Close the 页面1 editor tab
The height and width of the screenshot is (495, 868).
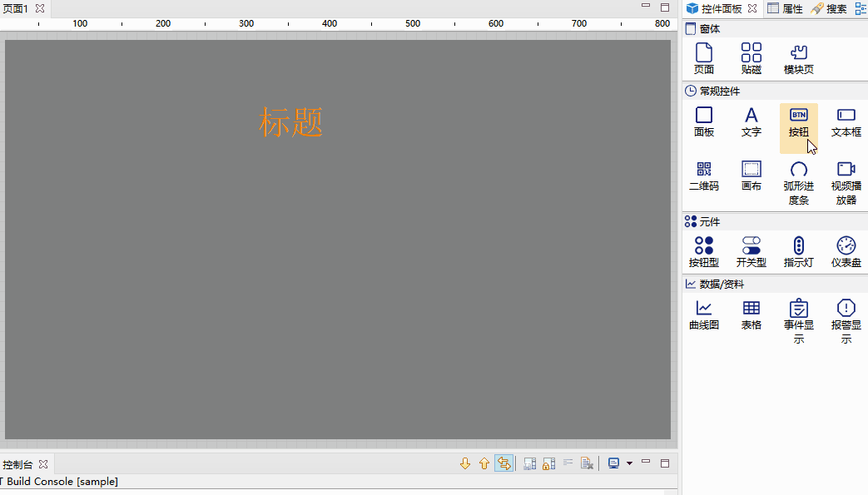tap(39, 8)
